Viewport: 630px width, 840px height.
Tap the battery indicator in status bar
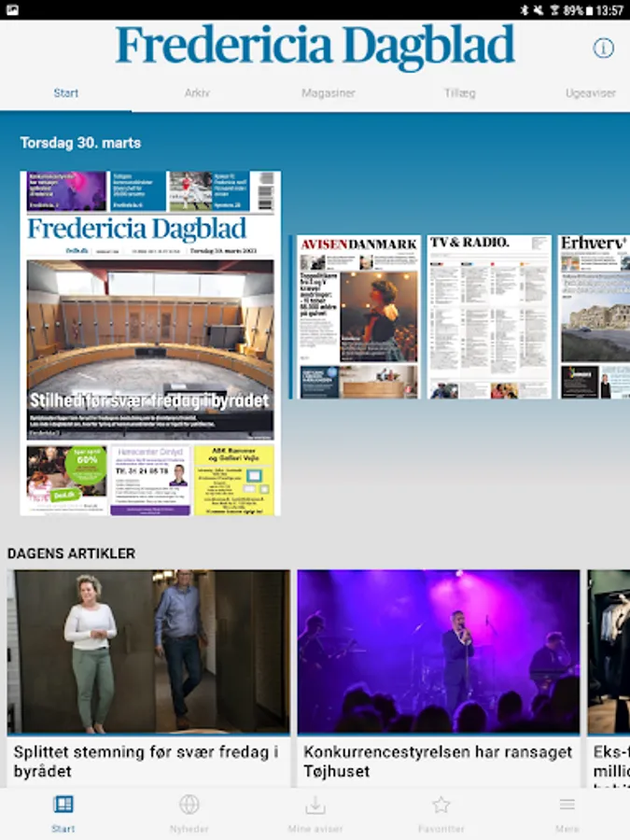(589, 9)
